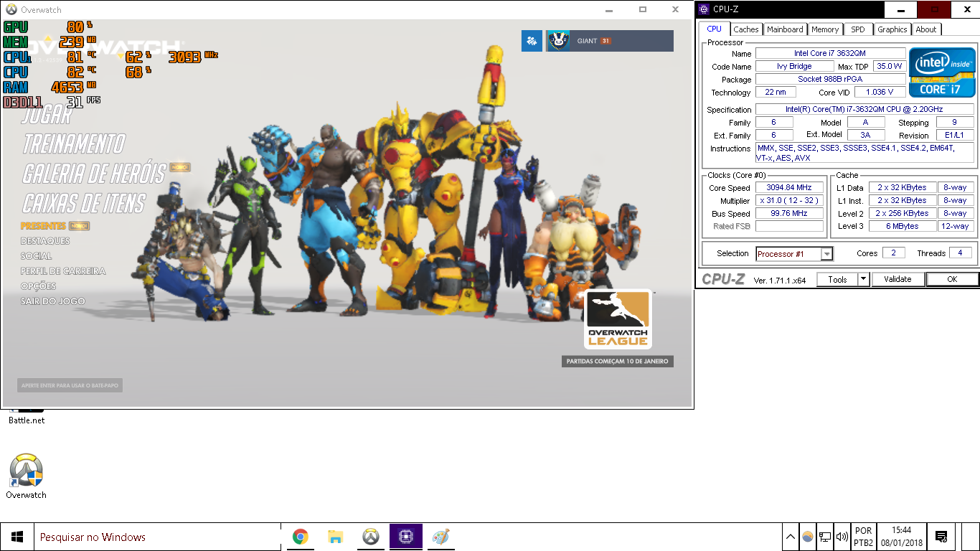Click the Package value Socket 988B rPGA

830,80
